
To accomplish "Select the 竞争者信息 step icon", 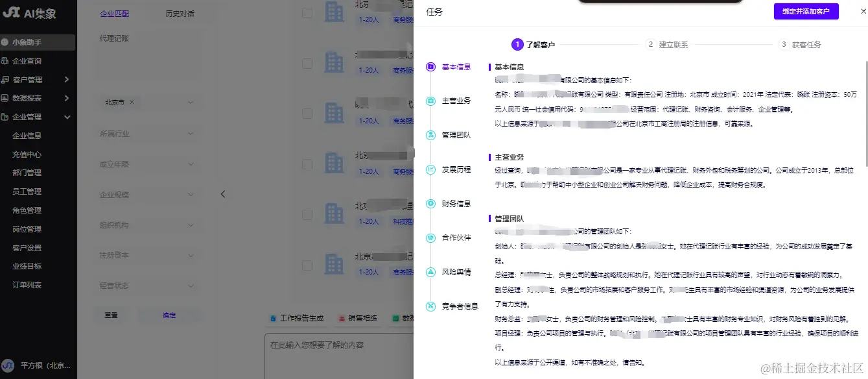I will [x=430, y=306].
